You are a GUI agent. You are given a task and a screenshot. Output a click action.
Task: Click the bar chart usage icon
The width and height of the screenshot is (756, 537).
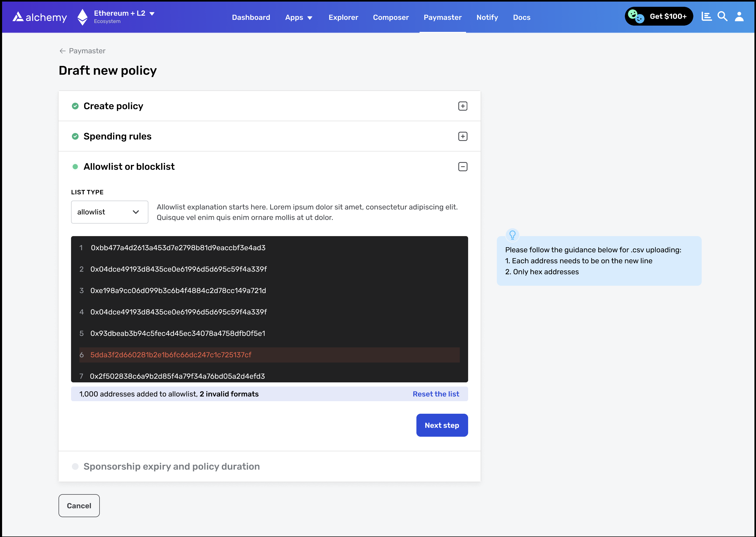(706, 16)
